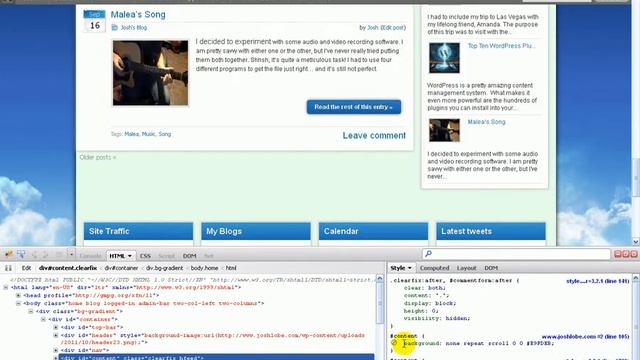The image size is (640, 360).
Task: Open the Music tag link
Action: pos(149,134)
